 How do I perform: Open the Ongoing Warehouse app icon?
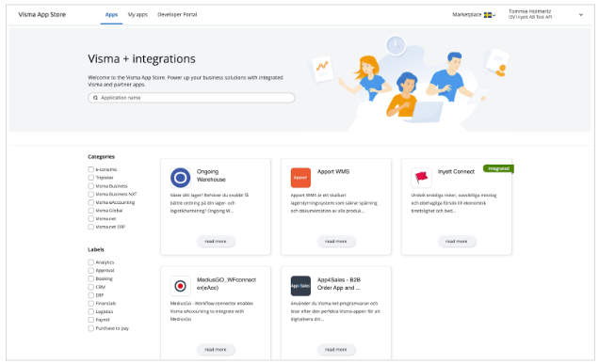coord(180,178)
